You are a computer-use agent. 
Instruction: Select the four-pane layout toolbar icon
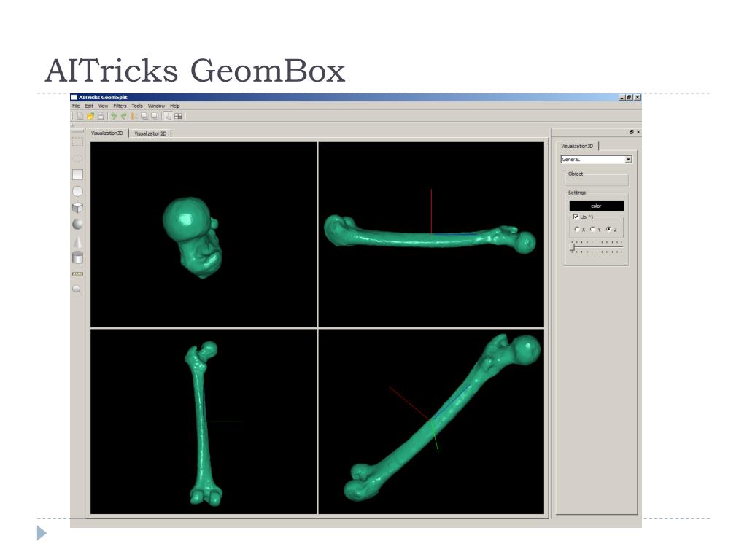tap(178, 116)
